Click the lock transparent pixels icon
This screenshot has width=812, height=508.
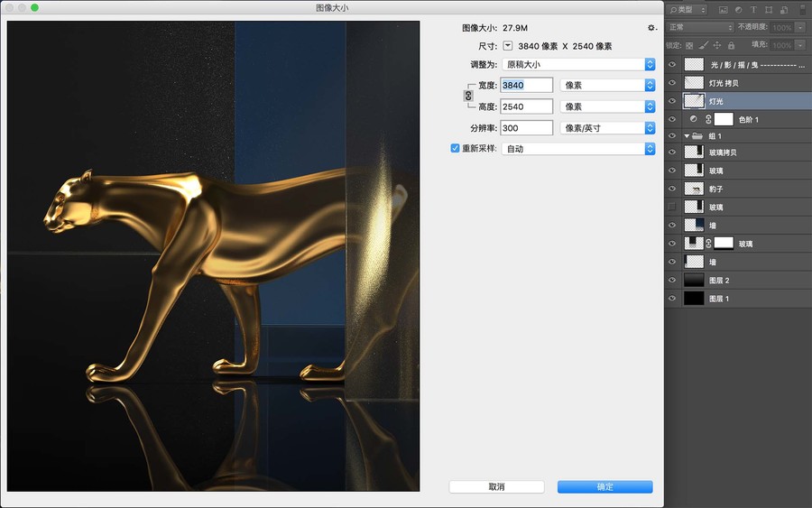[x=689, y=46]
